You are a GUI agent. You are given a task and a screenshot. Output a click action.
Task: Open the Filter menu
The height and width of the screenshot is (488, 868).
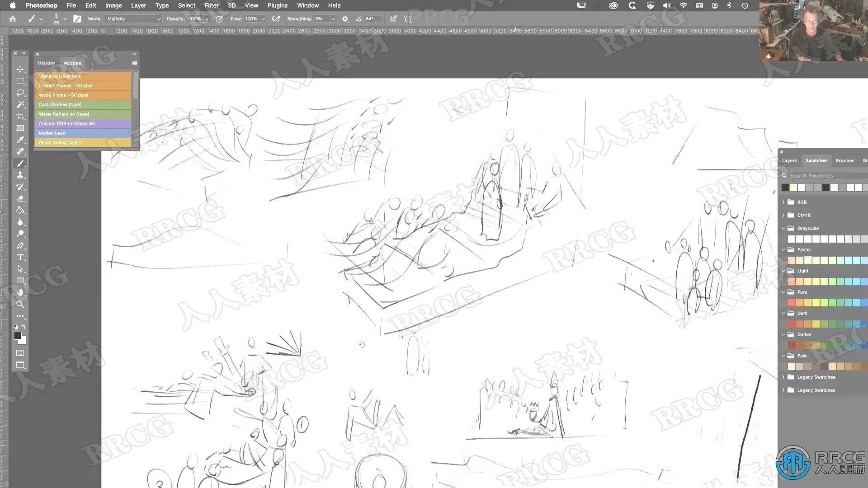coord(211,5)
